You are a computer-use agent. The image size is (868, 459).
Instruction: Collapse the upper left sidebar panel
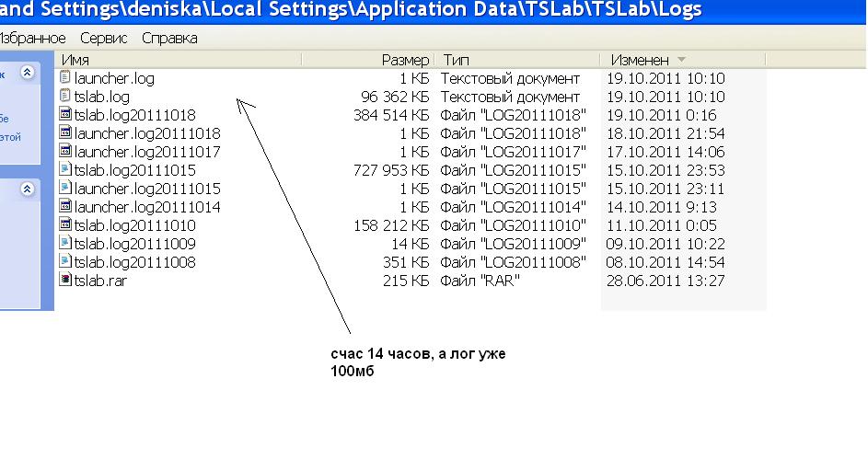(27, 72)
